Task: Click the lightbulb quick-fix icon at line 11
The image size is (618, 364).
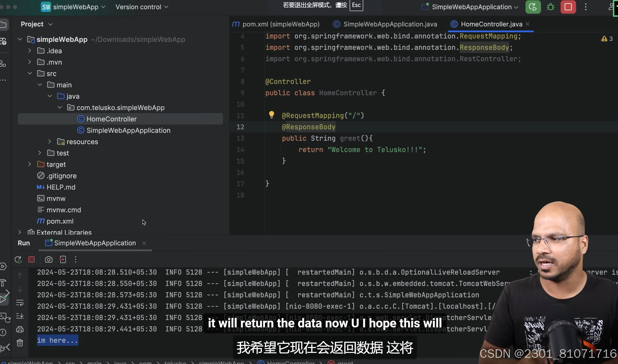Action: (x=271, y=115)
